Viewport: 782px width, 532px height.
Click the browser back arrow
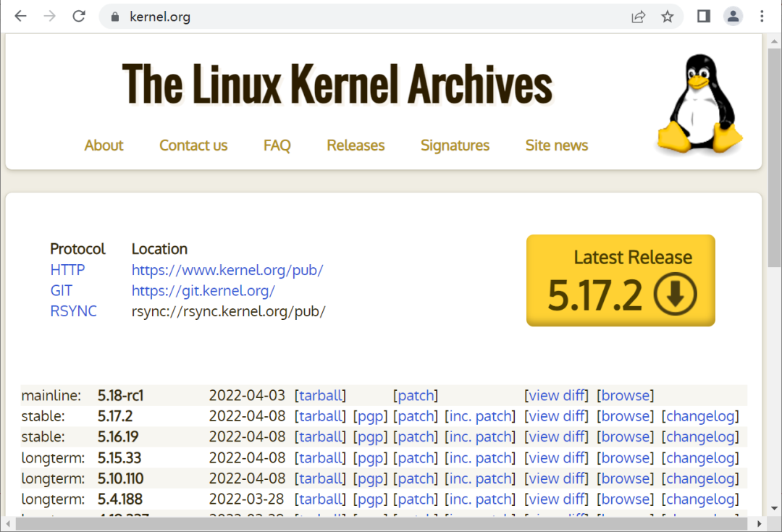20,16
